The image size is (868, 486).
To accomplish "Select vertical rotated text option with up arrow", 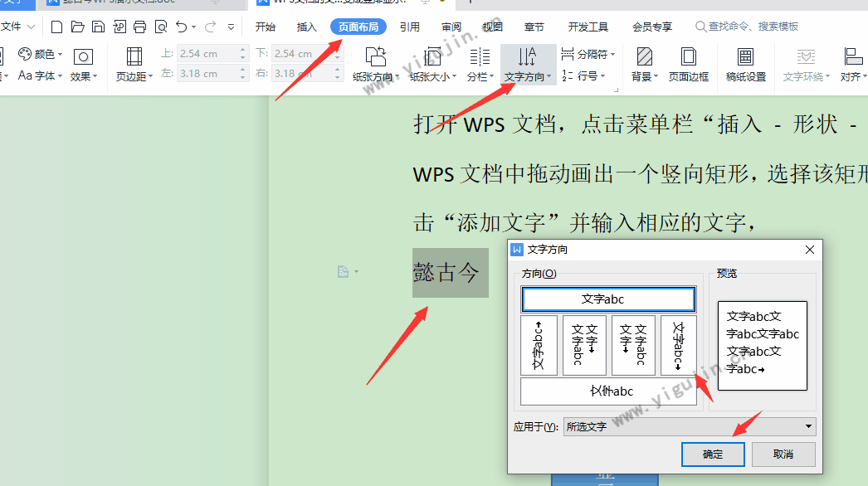I will pyautogui.click(x=539, y=345).
